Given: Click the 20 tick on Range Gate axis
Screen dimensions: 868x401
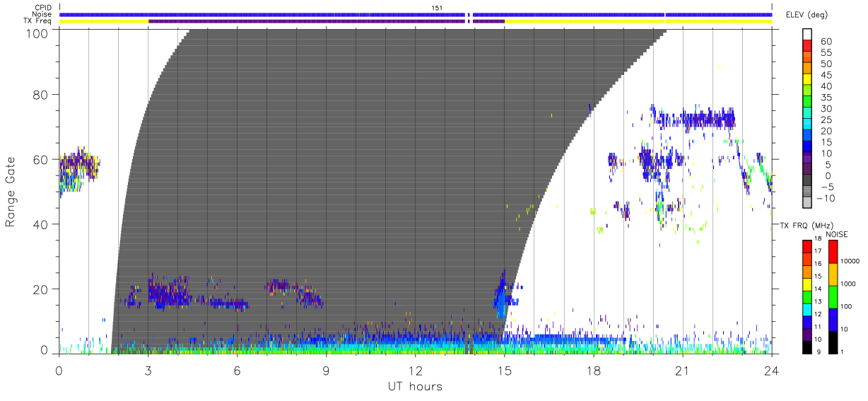Looking at the screenshot, I should pos(42,289).
